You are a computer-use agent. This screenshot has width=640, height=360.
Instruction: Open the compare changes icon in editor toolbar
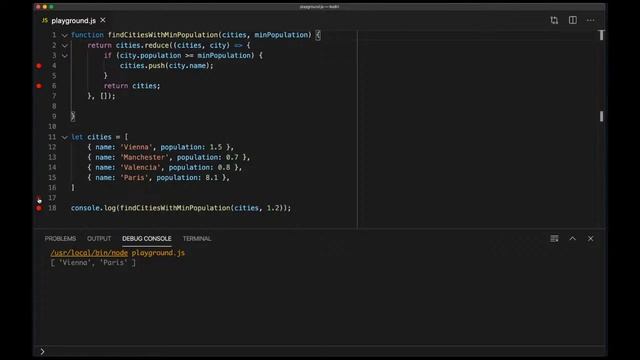[x=554, y=20]
